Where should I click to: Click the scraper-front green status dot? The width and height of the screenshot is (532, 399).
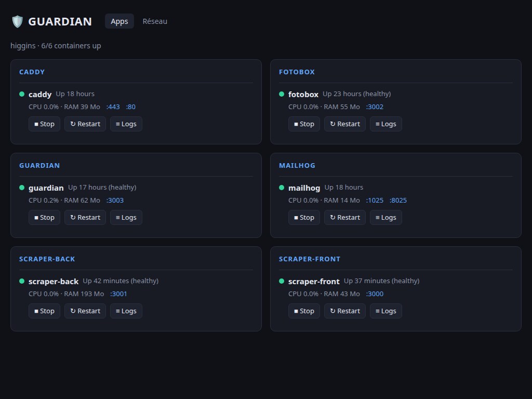click(x=282, y=281)
